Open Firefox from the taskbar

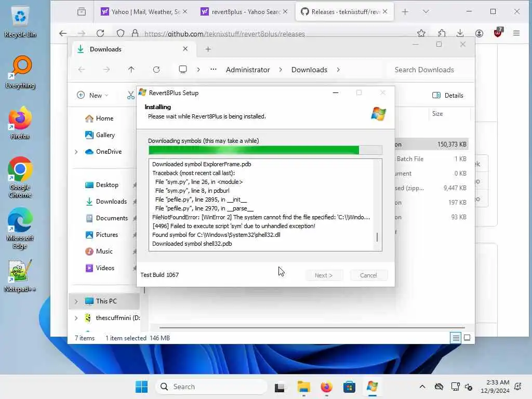(x=326, y=387)
